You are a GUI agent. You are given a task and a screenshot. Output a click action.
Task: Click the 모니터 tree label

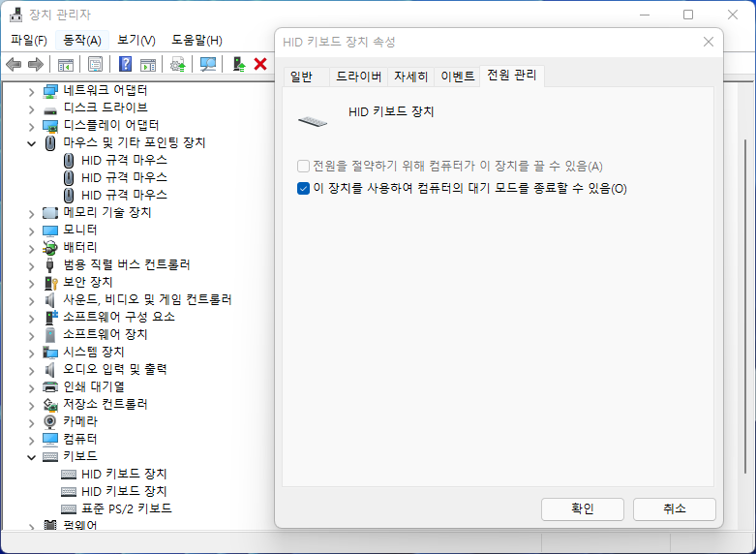click(80, 230)
